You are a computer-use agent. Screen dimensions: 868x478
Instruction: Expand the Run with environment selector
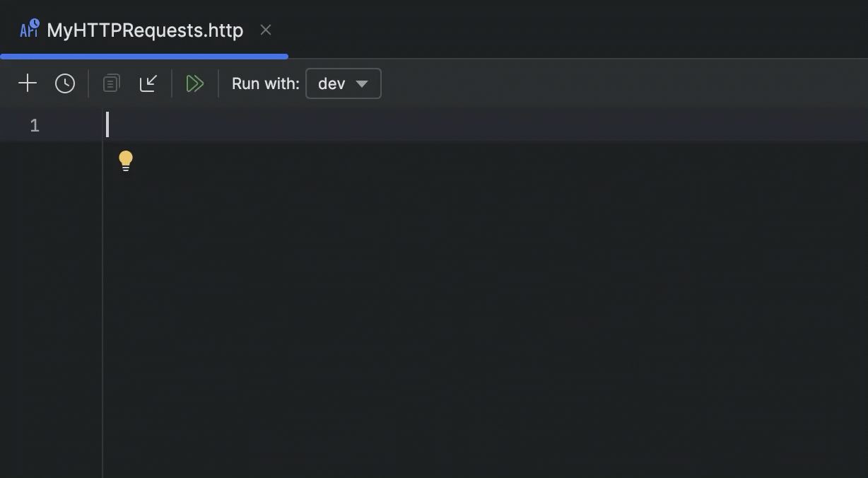[344, 83]
